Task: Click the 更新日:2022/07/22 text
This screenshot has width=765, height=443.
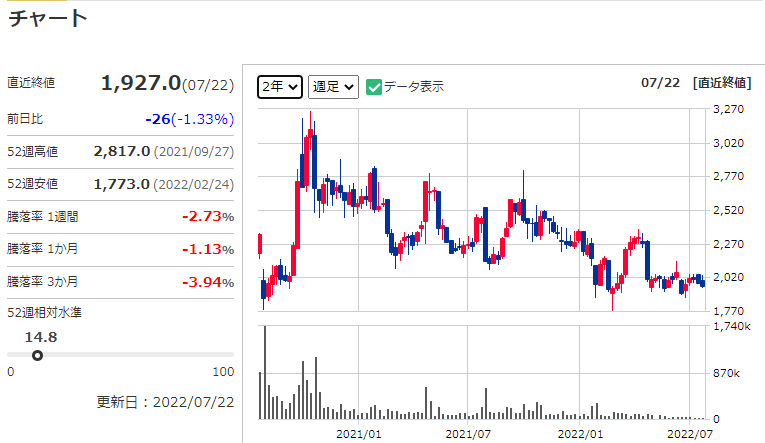Action: [165, 402]
